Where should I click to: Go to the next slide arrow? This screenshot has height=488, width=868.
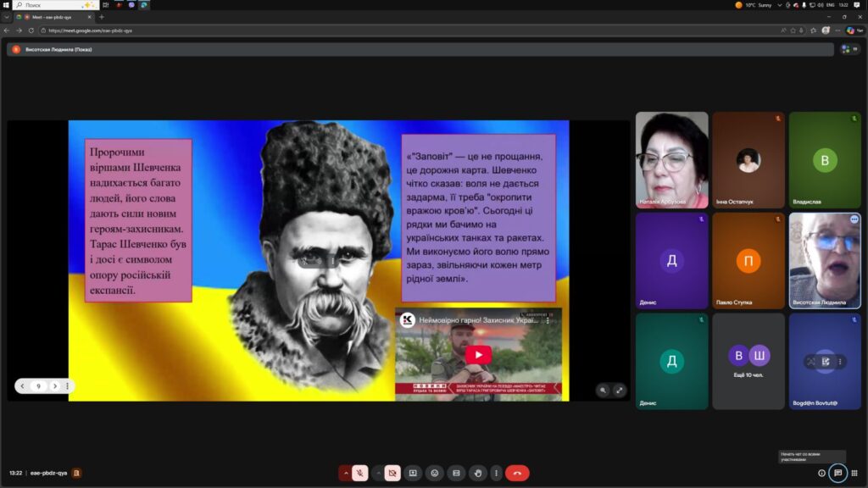point(54,386)
